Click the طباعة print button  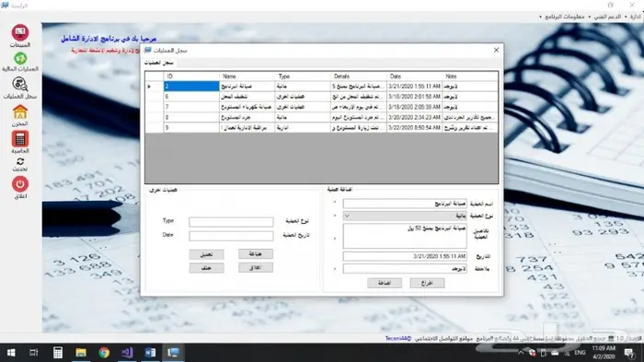click(x=256, y=254)
